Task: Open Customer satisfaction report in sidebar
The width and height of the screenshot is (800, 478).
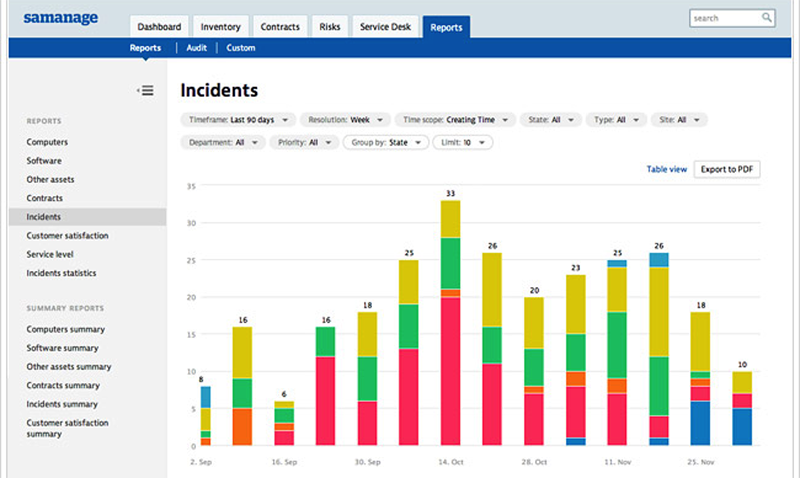Action: pyautogui.click(x=67, y=236)
